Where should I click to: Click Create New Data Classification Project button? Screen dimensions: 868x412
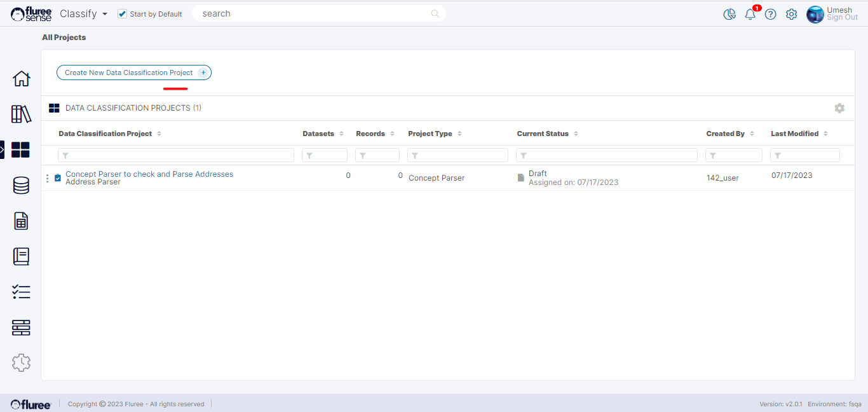click(x=133, y=72)
